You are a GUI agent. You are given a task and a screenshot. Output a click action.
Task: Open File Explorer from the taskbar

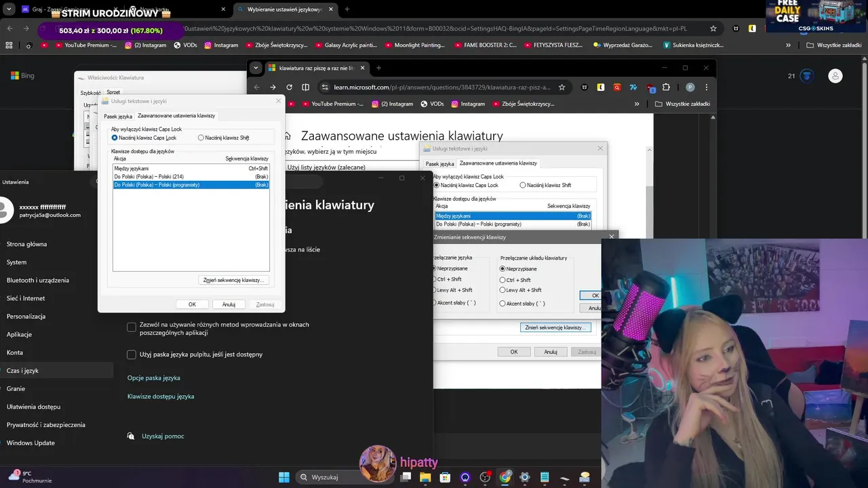(425, 477)
